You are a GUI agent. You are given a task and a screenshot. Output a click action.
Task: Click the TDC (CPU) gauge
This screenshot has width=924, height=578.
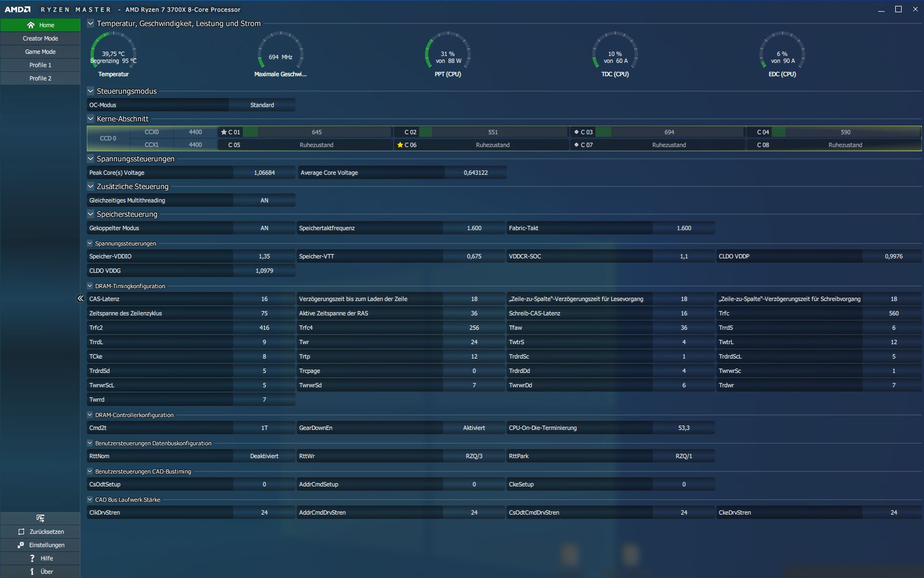pyautogui.click(x=615, y=54)
